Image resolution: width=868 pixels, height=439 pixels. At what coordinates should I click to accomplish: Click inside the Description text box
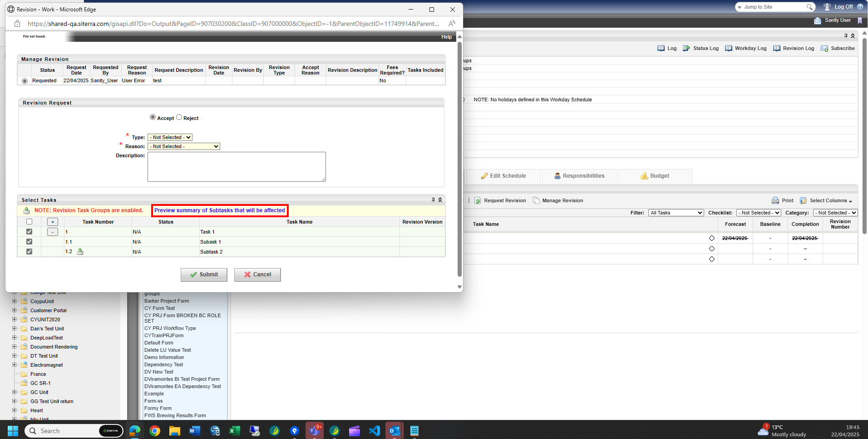(x=236, y=166)
